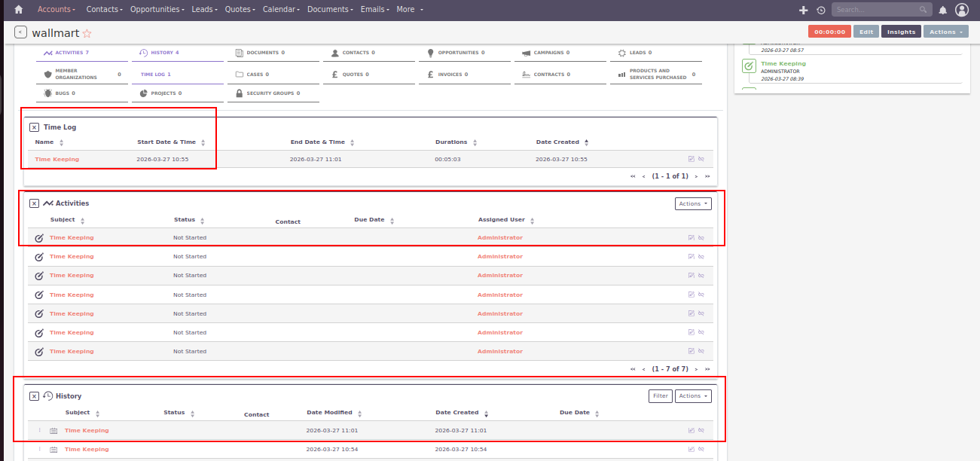Collapse the Activities subpanel
Viewport: 980px width, 461px height.
pyautogui.click(x=34, y=203)
